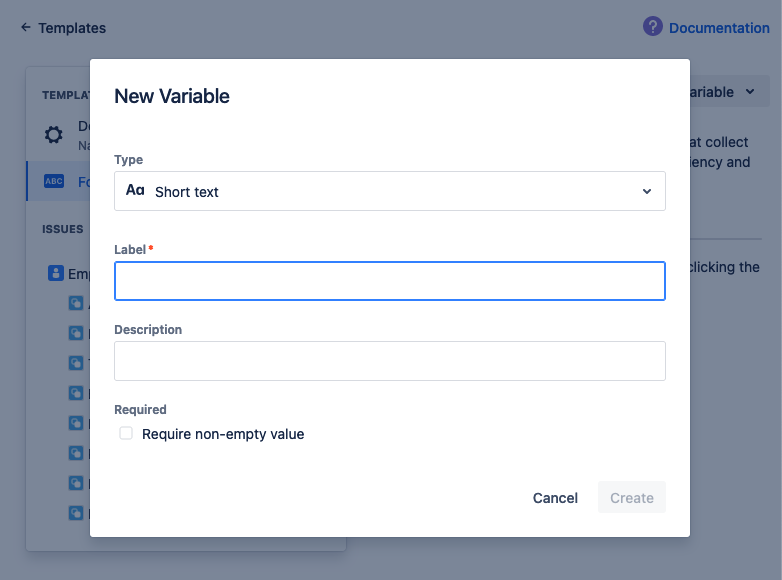
Task: Open the Short text type selector
Action: [x=389, y=191]
